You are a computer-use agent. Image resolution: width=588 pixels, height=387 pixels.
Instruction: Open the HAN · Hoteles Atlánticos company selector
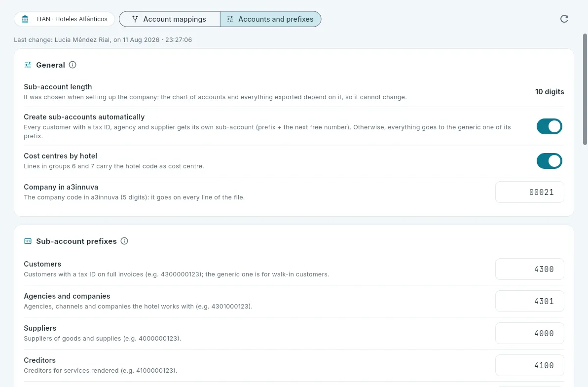(65, 19)
